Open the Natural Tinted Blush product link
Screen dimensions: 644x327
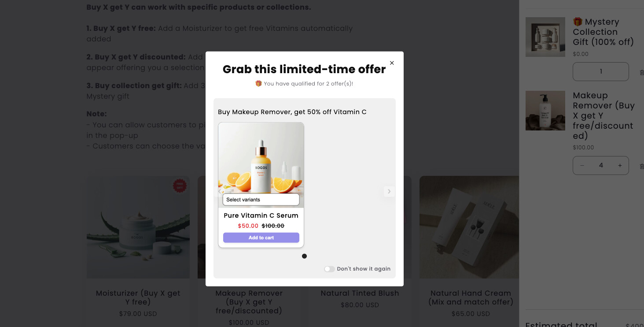tap(360, 293)
